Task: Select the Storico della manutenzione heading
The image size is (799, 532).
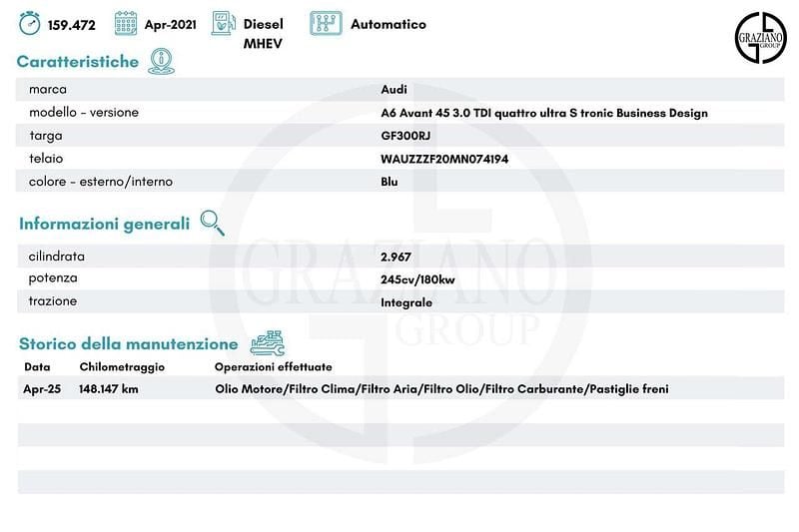Action: click(x=129, y=343)
